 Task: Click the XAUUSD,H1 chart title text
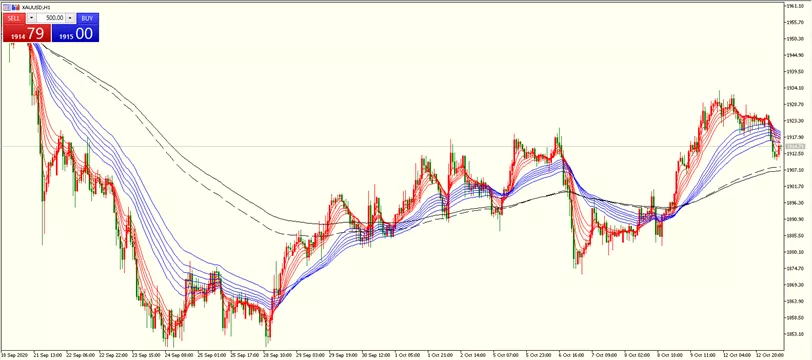[x=36, y=7]
